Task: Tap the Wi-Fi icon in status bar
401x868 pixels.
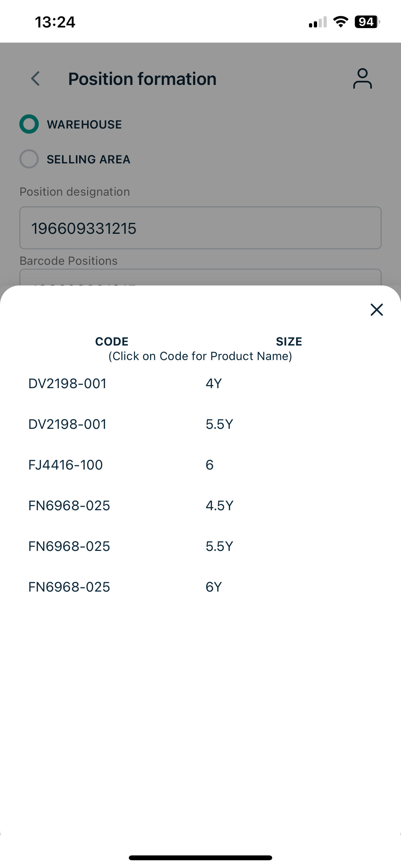Action: 341,22
